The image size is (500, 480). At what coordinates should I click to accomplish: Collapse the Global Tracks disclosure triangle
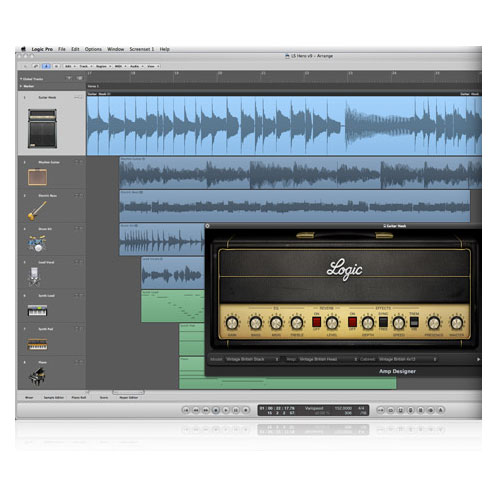point(21,79)
